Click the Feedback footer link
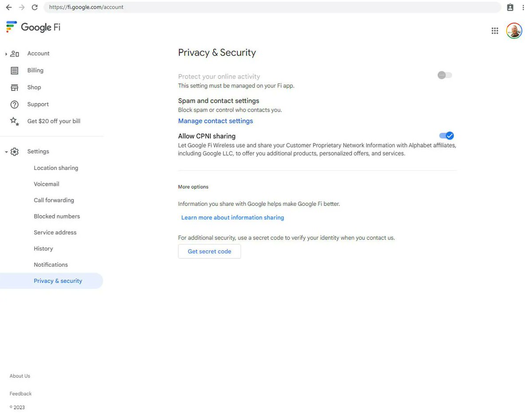532x414 pixels. [20, 394]
